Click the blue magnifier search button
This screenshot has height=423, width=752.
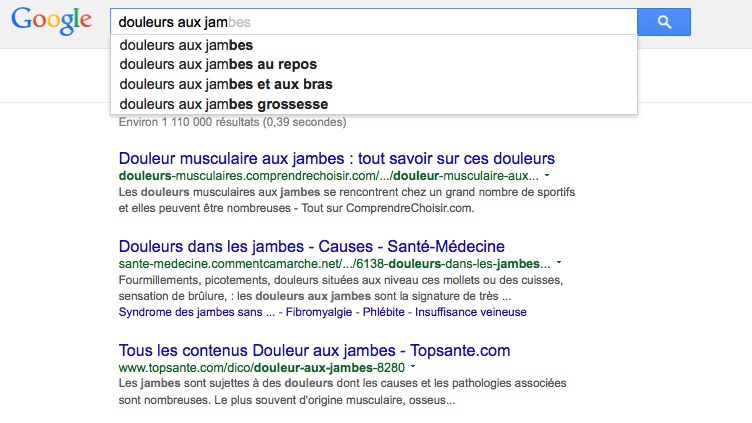click(x=665, y=22)
